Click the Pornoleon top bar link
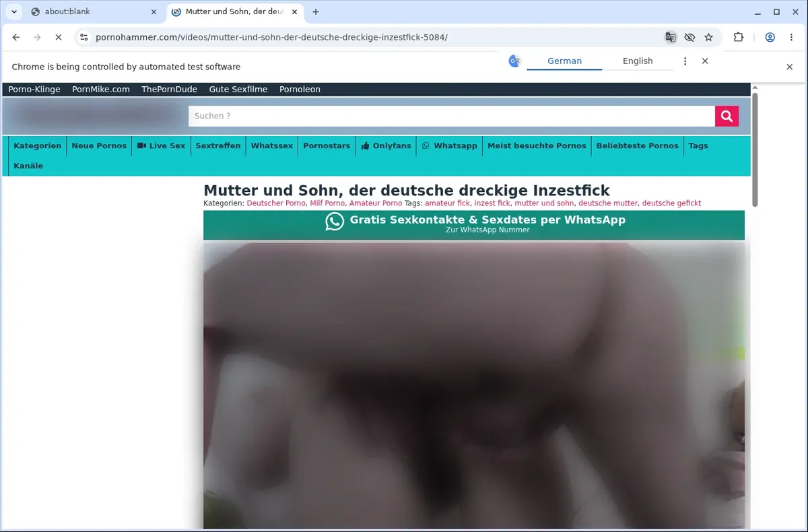The height and width of the screenshot is (532, 808). pyautogui.click(x=300, y=90)
